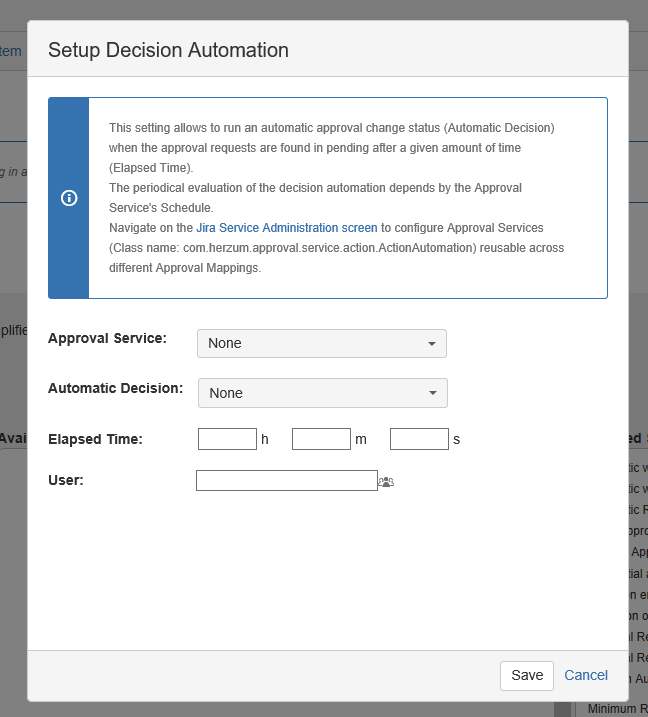
Task: Open the Automatic Decision dropdown
Action: coord(322,393)
